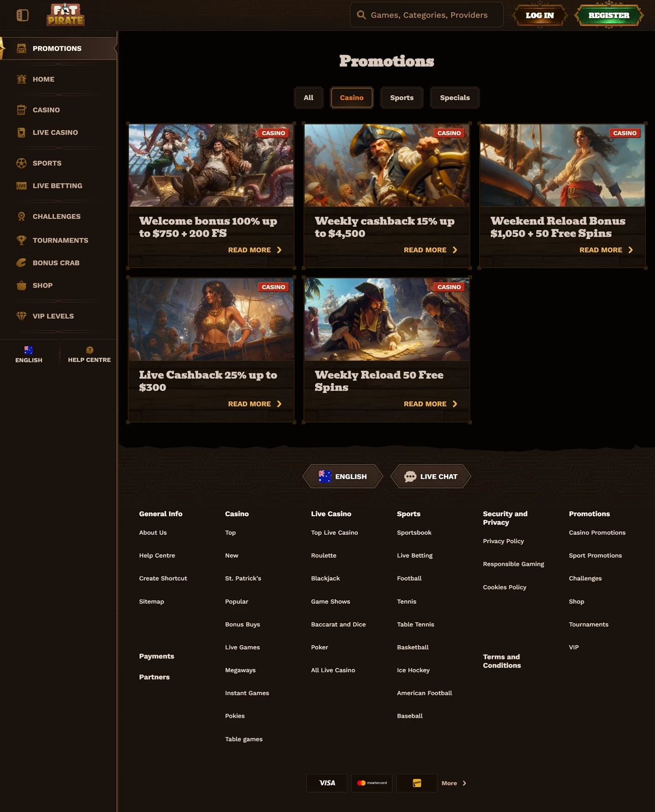
Task: Open the Sport Promotions footer link
Action: [595, 555]
